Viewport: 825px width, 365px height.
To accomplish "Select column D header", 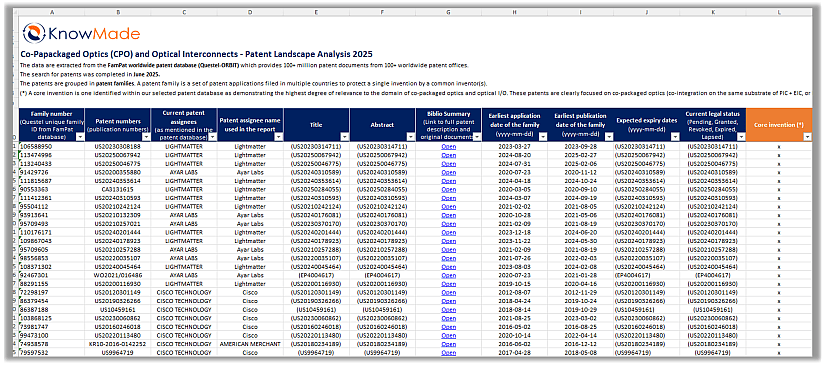I will click(250, 11).
